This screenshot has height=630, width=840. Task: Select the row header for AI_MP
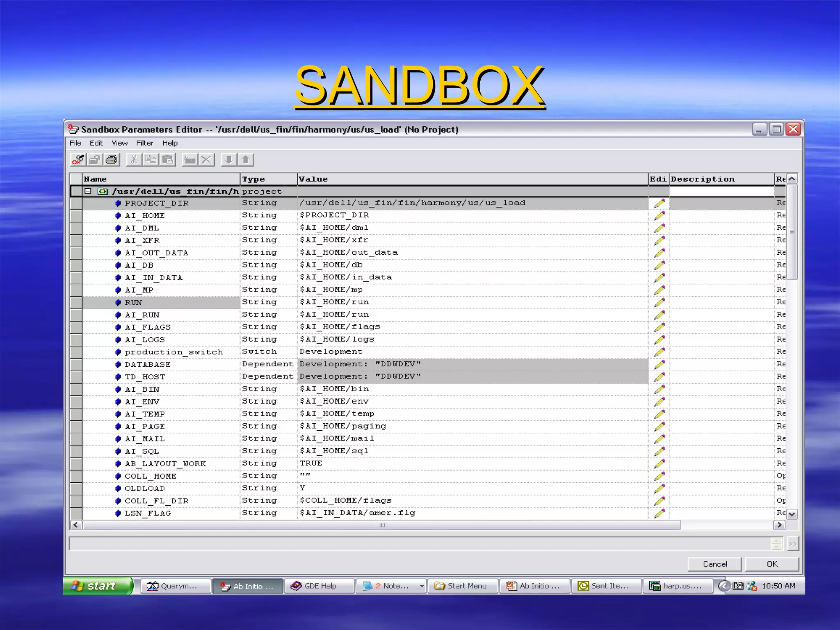[76, 290]
